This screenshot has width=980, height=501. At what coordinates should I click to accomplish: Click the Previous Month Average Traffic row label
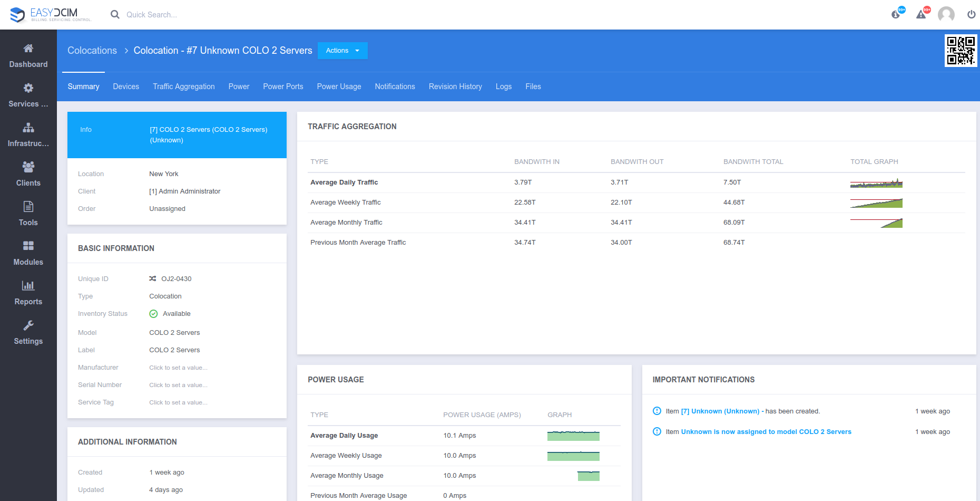[358, 243]
